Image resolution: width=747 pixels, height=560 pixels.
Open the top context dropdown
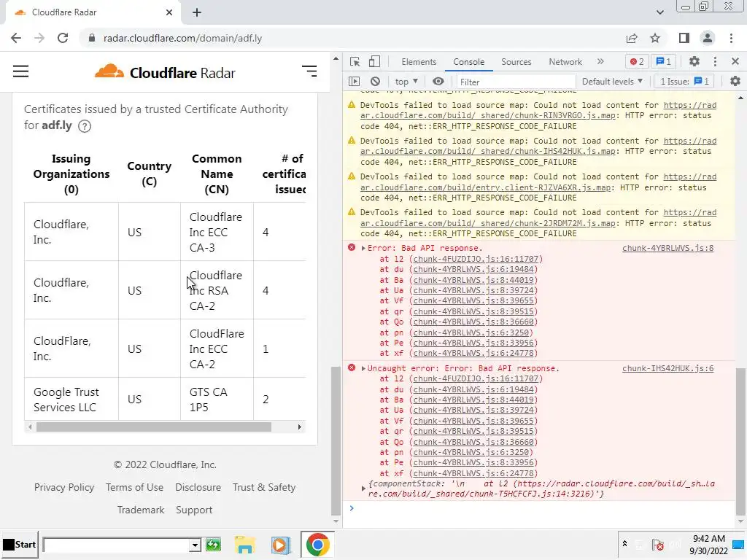point(406,82)
